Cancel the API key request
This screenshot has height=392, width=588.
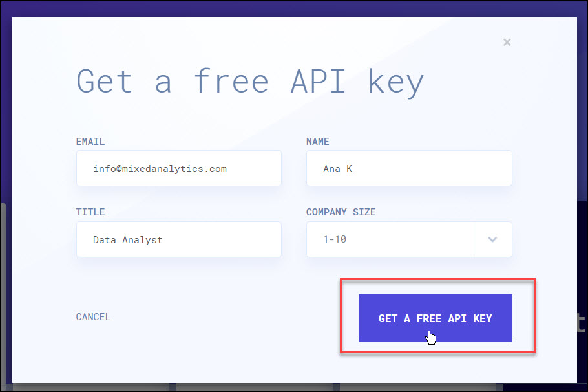point(94,317)
